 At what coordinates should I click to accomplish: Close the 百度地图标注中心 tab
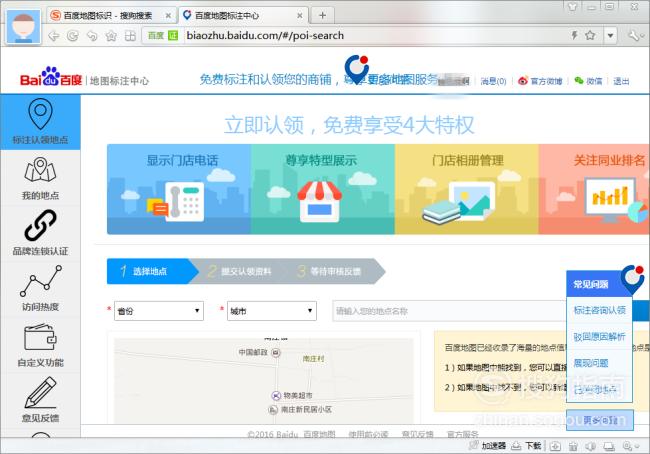tap(300, 16)
